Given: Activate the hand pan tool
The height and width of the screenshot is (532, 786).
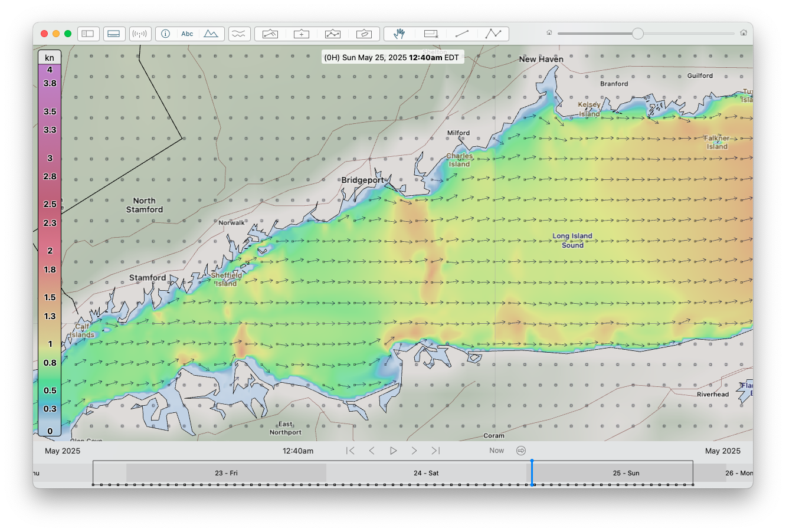Looking at the screenshot, I should pyautogui.click(x=399, y=34).
